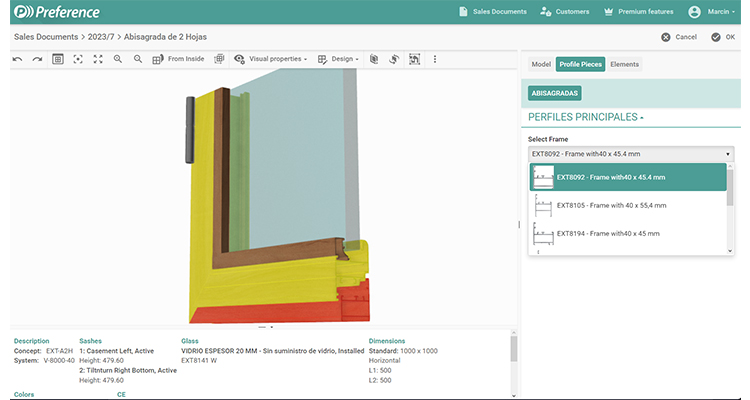Open the Marcin user account menu

tap(712, 11)
